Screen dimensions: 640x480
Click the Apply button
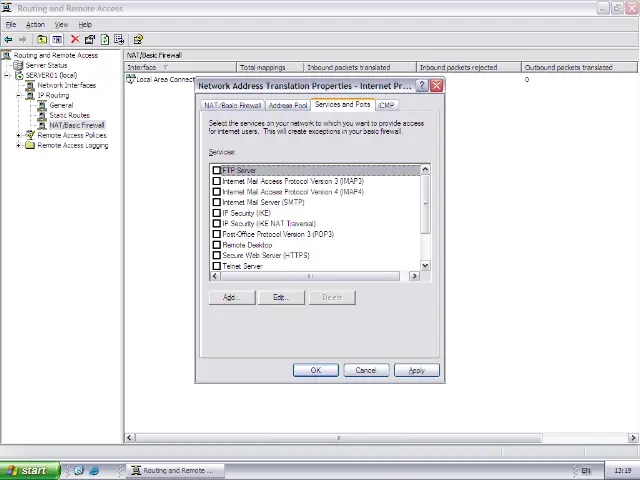(417, 370)
